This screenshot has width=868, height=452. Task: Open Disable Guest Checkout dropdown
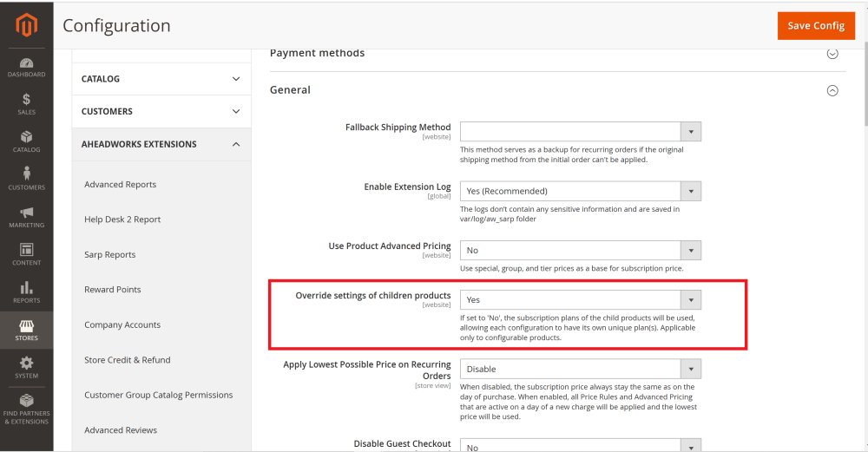click(x=580, y=445)
